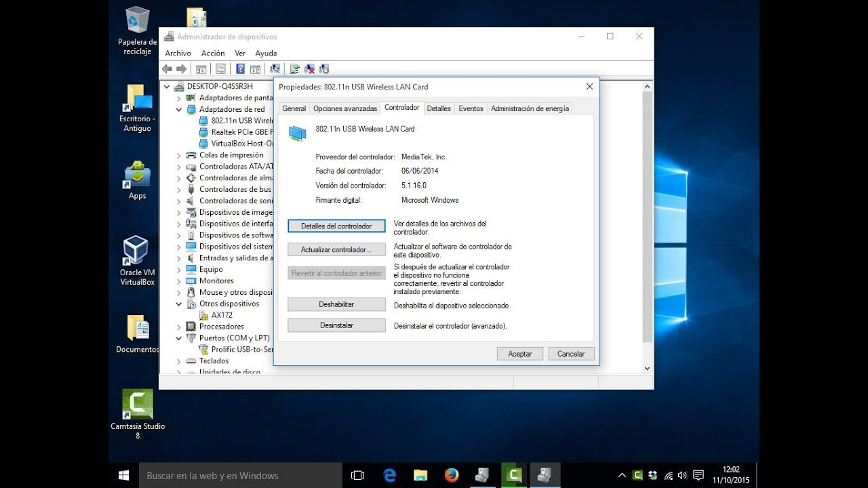The width and height of the screenshot is (868, 488).
Task: Switch to the Opciones avanzadas tab
Action: 345,108
